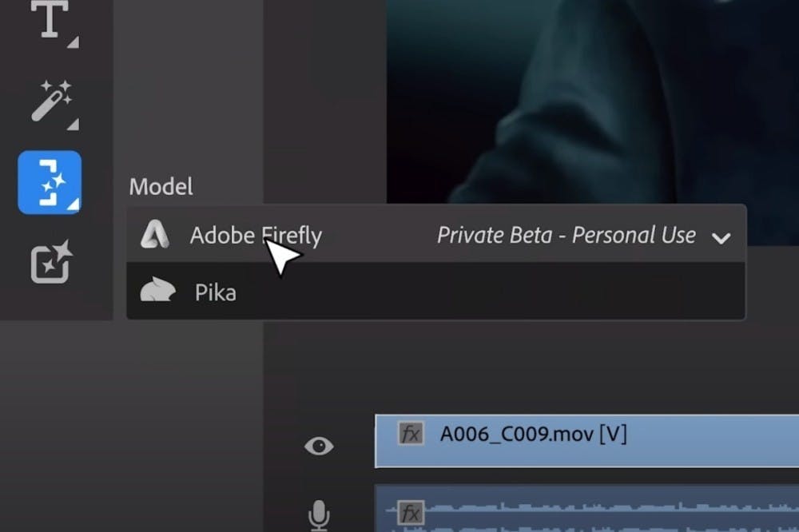
Task: Click the voice-over microphone icon
Action: (x=319, y=514)
